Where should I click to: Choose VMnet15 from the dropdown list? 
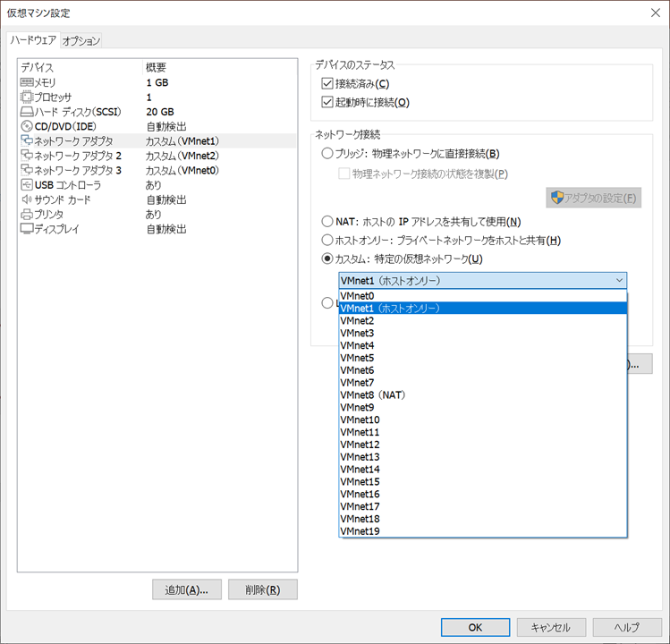[483, 481]
